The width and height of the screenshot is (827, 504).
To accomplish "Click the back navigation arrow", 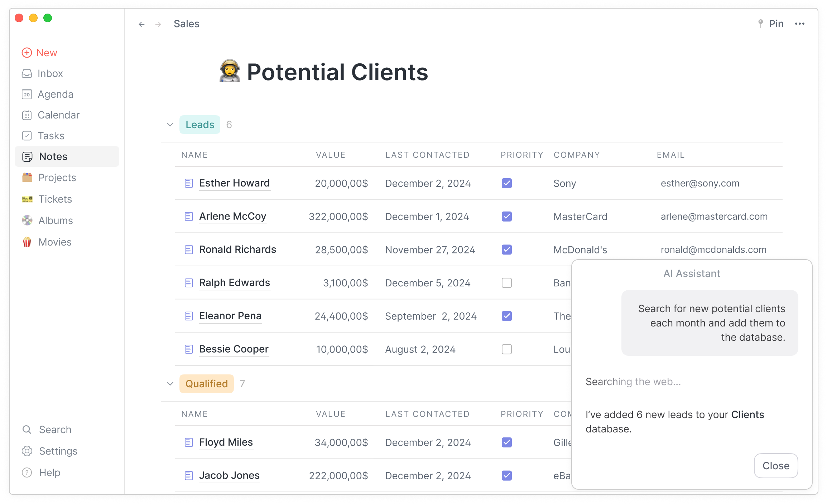I will pos(141,24).
